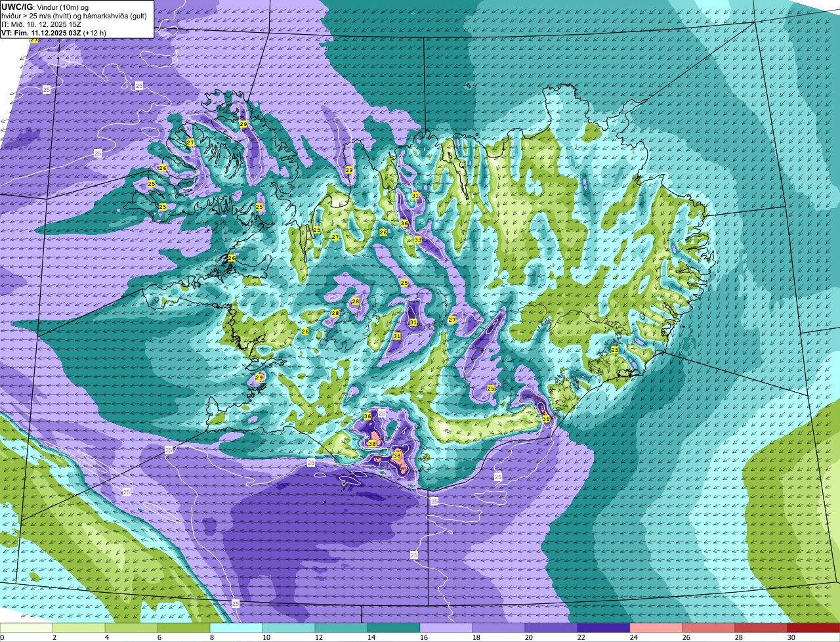Click the 'hviður > 25 m/s (hvítt)' description line
840x642 pixels.
pos(75,15)
